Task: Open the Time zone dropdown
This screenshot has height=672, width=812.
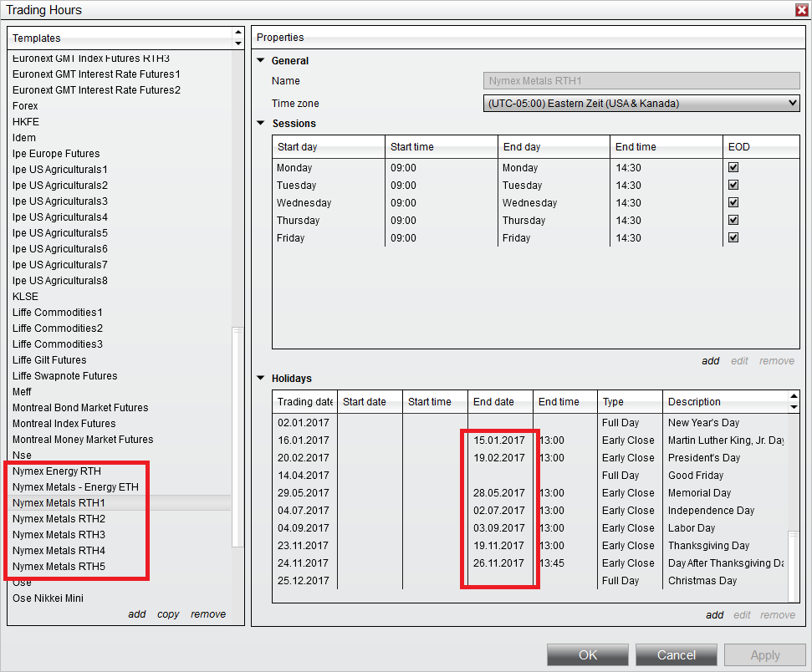Action: click(x=641, y=103)
